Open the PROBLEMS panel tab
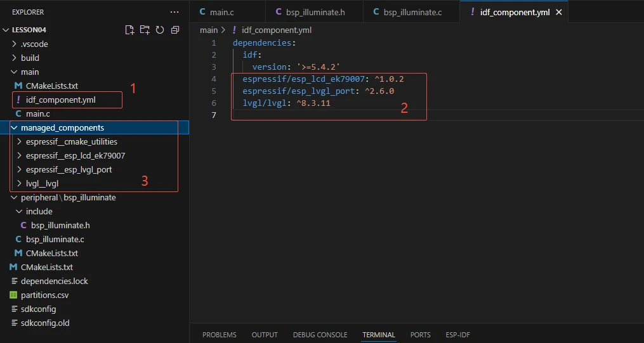Image resolution: width=644 pixels, height=343 pixels. pos(219,335)
